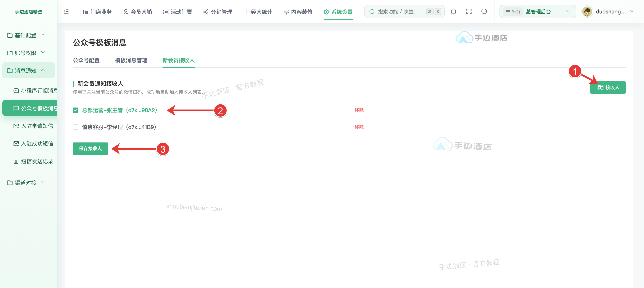
Task: Click the refresh page icon
Action: (x=484, y=12)
